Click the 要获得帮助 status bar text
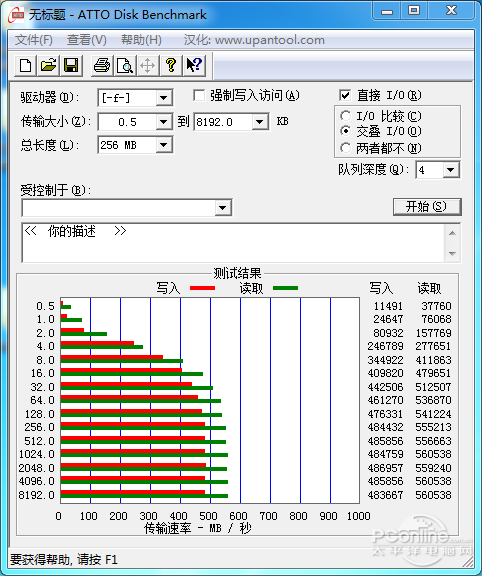The image size is (482, 576). [x=64, y=559]
